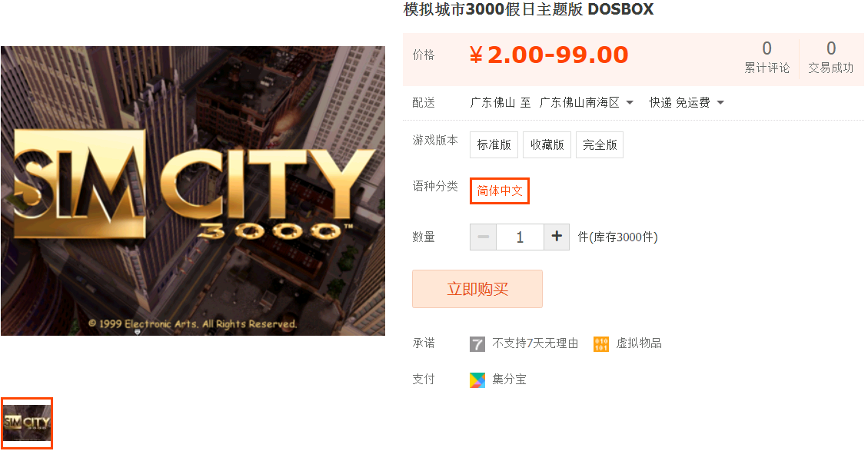Click the quantity input field showing 1

point(520,237)
